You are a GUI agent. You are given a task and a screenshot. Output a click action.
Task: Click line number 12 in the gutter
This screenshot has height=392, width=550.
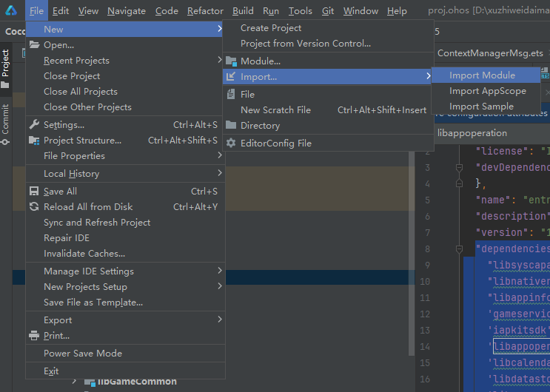tap(425, 314)
